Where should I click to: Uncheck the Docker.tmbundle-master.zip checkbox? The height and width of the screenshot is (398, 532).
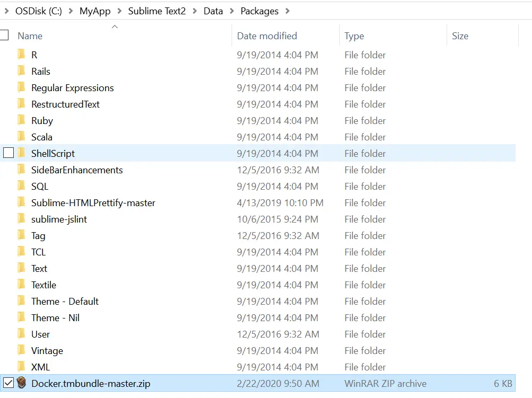[x=8, y=383]
